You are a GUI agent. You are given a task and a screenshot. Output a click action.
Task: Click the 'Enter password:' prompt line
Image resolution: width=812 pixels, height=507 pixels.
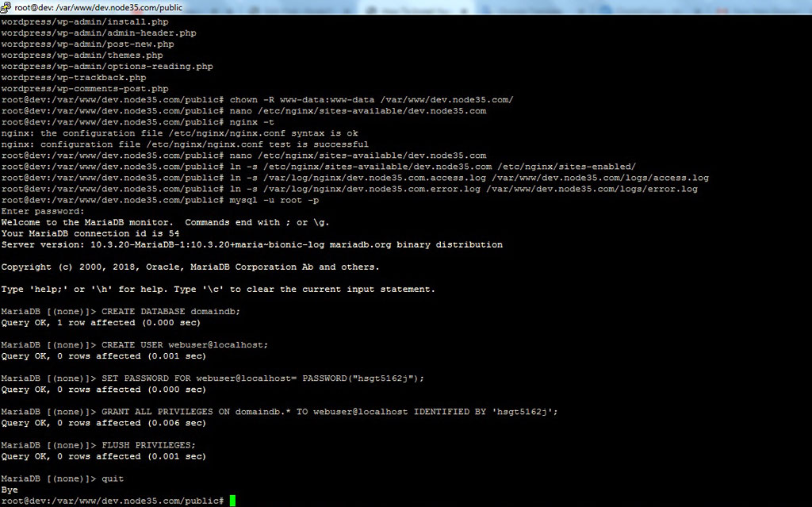[x=43, y=212]
